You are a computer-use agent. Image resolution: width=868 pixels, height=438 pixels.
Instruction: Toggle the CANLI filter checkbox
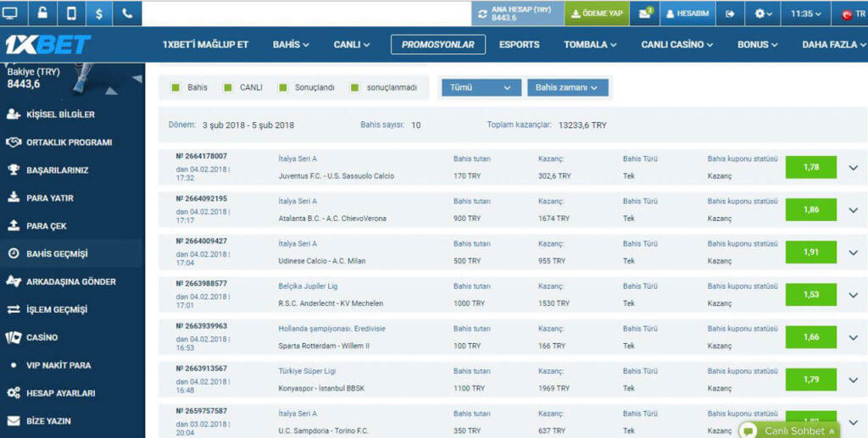[x=227, y=87]
